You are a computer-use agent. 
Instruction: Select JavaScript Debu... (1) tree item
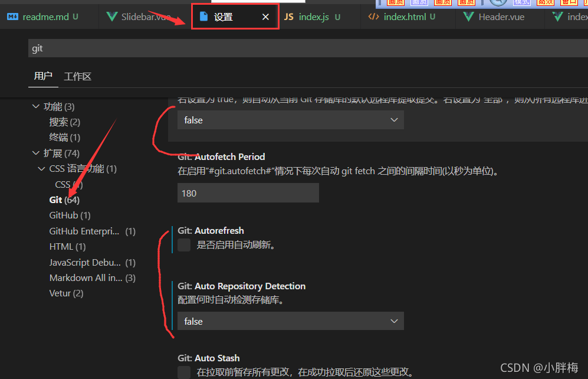[x=92, y=262]
